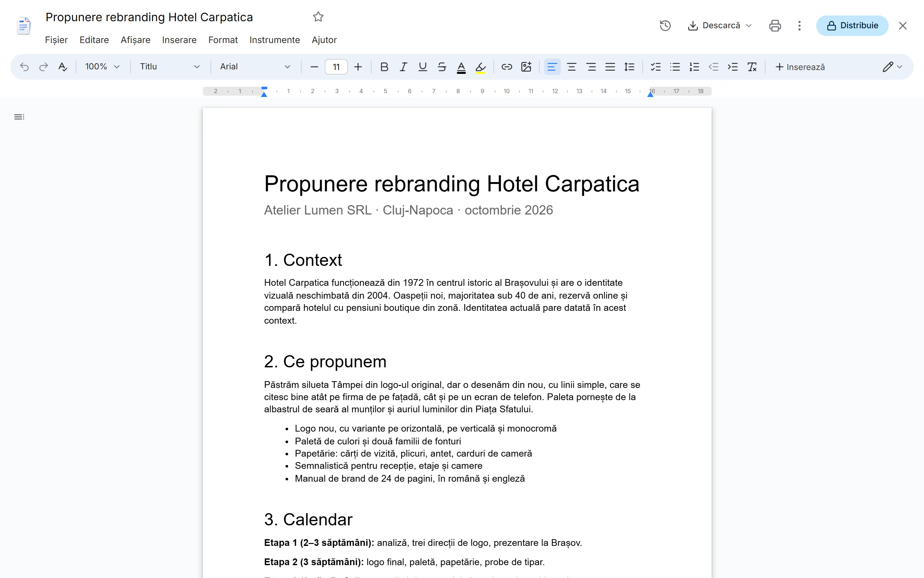Create a numbered list
This screenshot has height=578, width=924.
point(694,67)
